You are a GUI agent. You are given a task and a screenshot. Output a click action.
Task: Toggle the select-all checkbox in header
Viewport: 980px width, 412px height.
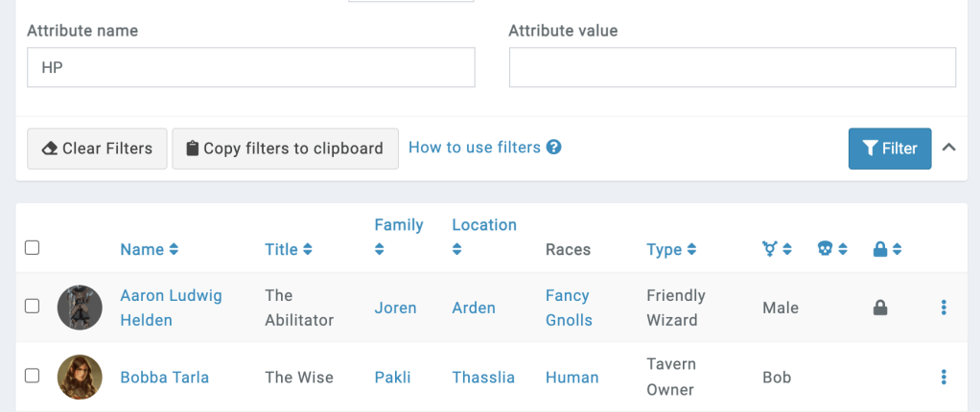pos(32,248)
